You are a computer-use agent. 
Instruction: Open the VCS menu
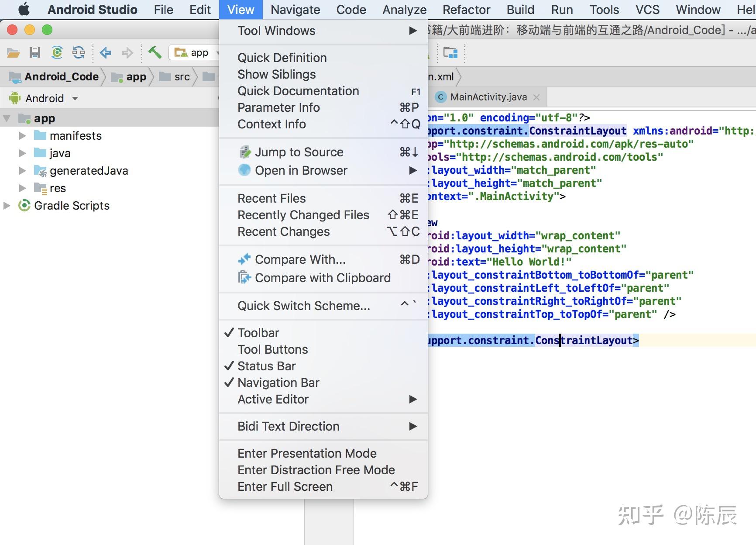647,10
